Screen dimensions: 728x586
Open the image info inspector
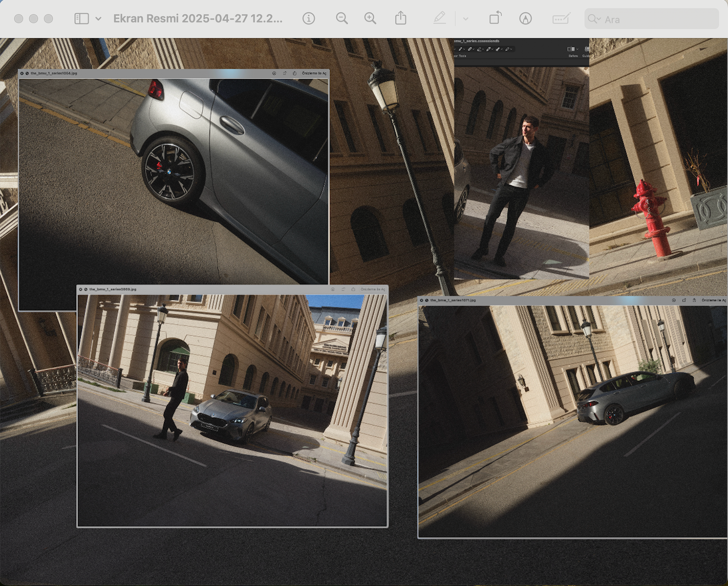pyautogui.click(x=308, y=19)
